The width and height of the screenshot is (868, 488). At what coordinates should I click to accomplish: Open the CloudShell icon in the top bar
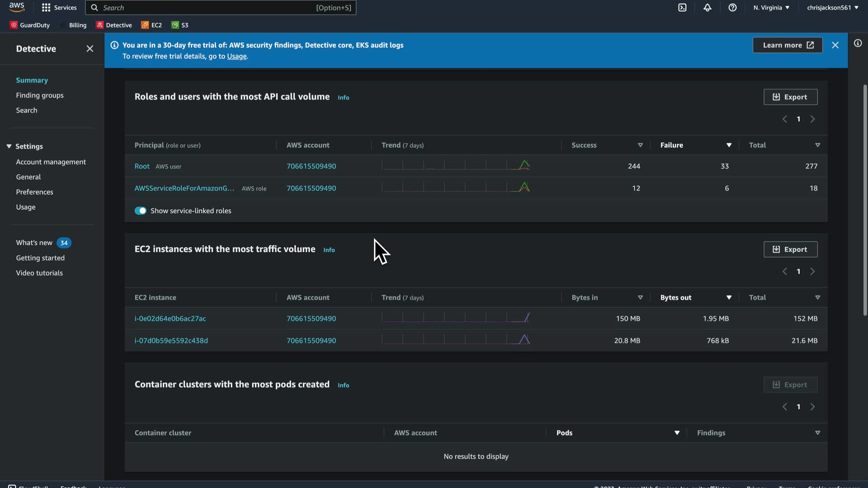click(x=682, y=8)
